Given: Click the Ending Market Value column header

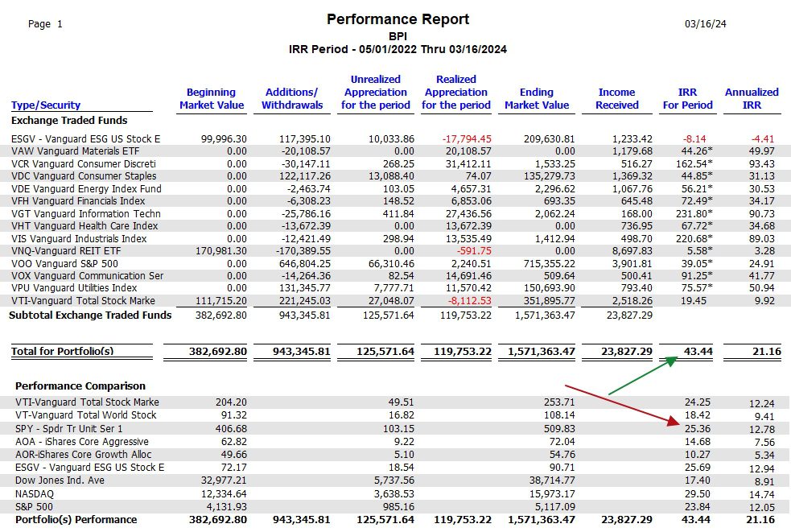Looking at the screenshot, I should 537,98.
